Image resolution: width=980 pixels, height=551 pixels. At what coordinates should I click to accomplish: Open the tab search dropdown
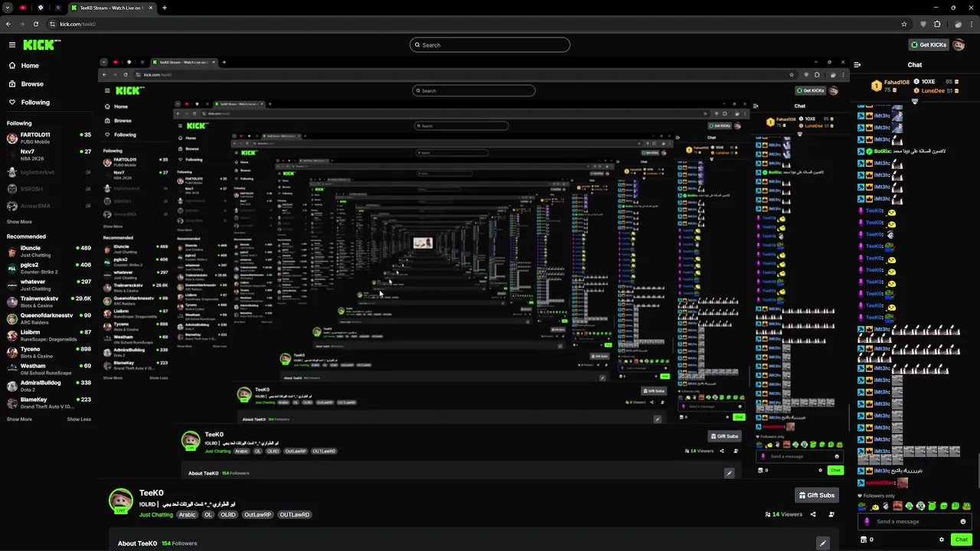coord(8,8)
